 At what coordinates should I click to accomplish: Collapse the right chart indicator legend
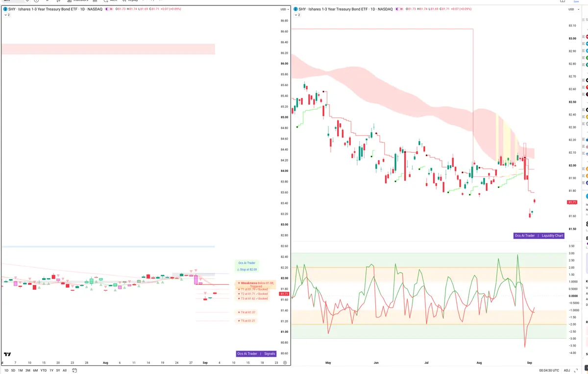297,15
